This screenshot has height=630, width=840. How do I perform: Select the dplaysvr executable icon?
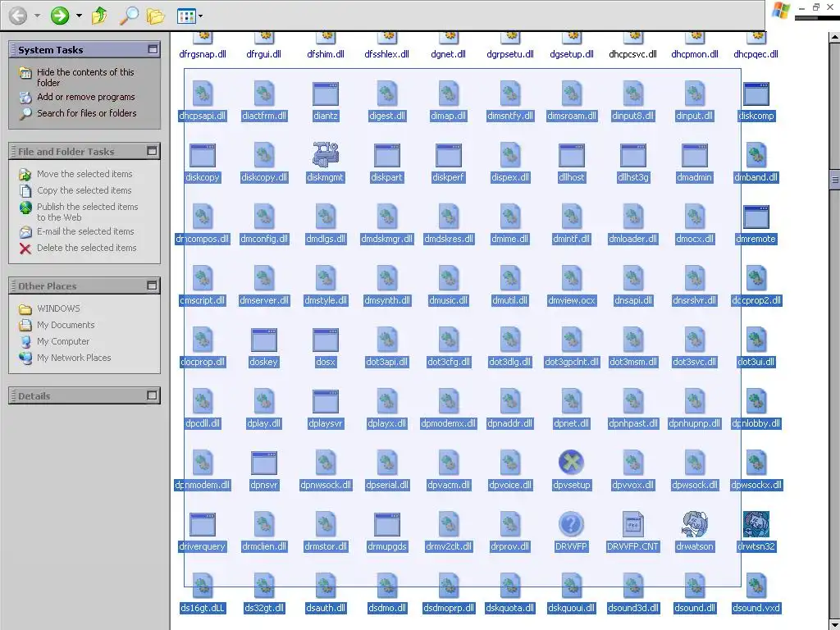[325, 401]
